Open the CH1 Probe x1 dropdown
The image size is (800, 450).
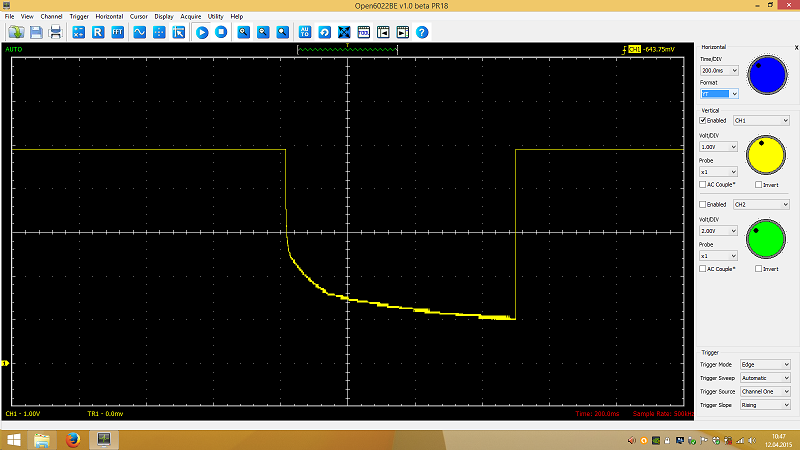[718, 172]
